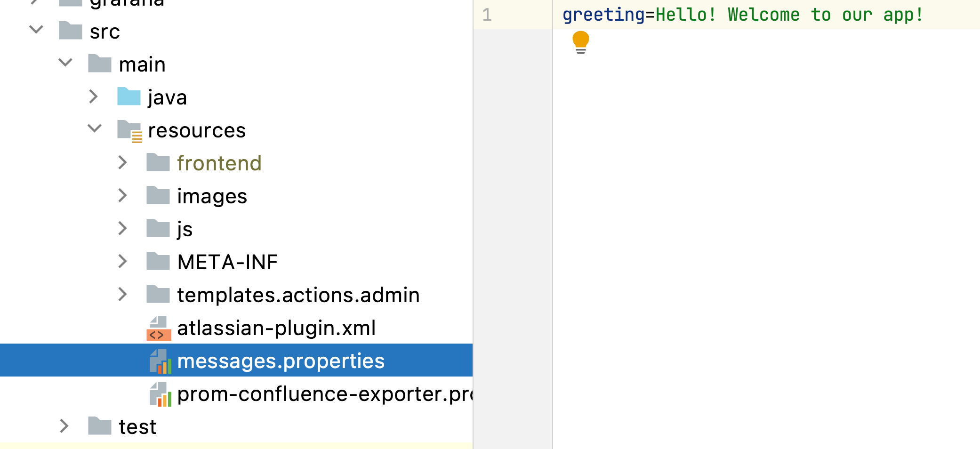Viewport: 980px width, 449px height.
Task: Expand the js folder chevron
Action: coord(123,228)
